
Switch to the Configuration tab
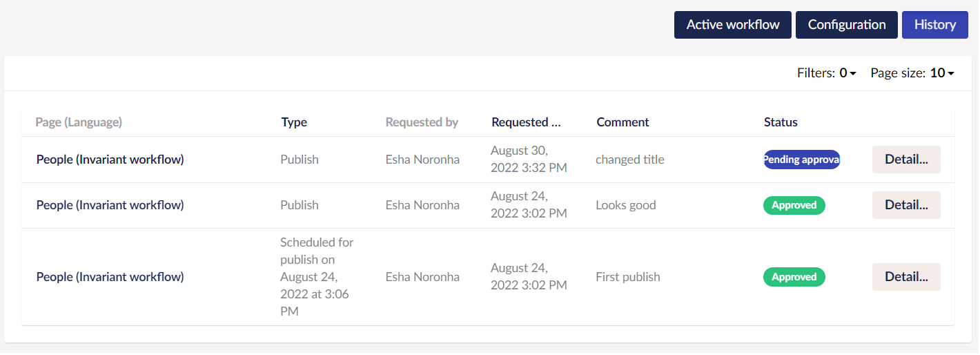pos(847,25)
